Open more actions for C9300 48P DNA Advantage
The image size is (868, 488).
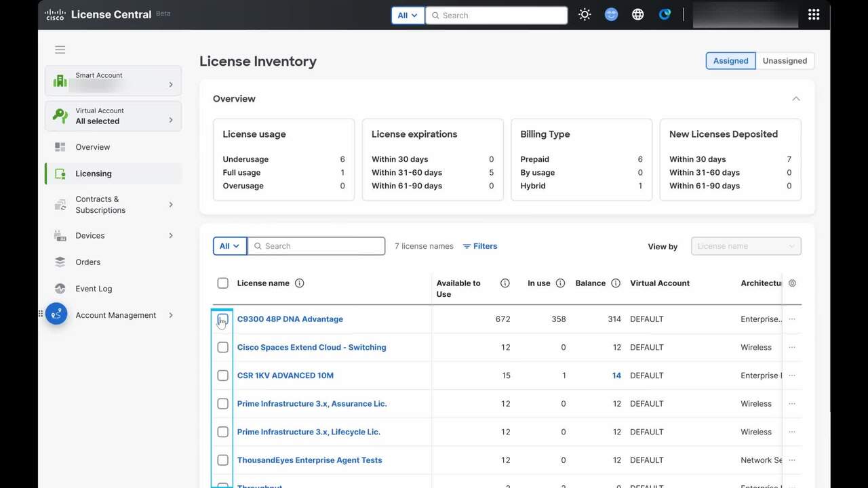(792, 319)
